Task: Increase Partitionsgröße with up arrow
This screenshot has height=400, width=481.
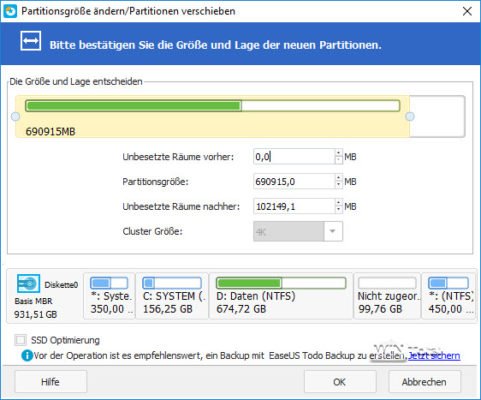Action: coord(339,178)
